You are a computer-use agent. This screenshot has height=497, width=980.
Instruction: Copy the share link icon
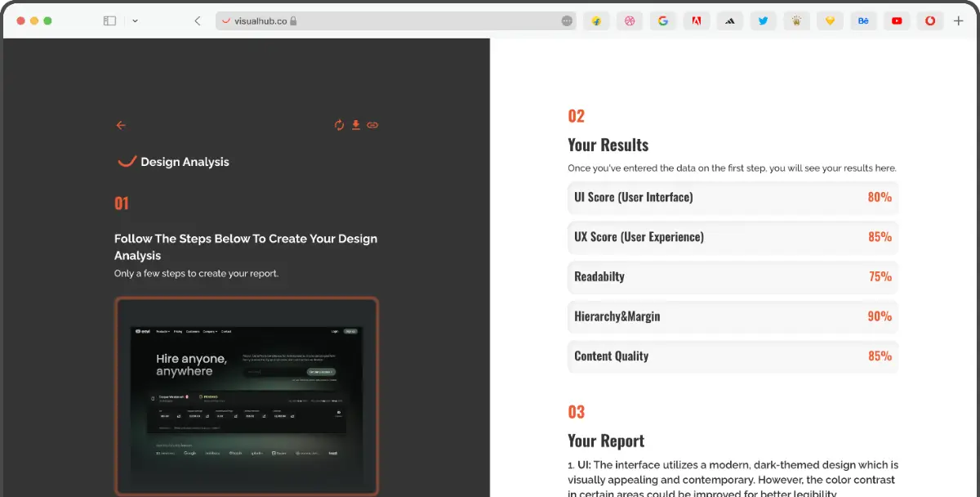(x=372, y=124)
